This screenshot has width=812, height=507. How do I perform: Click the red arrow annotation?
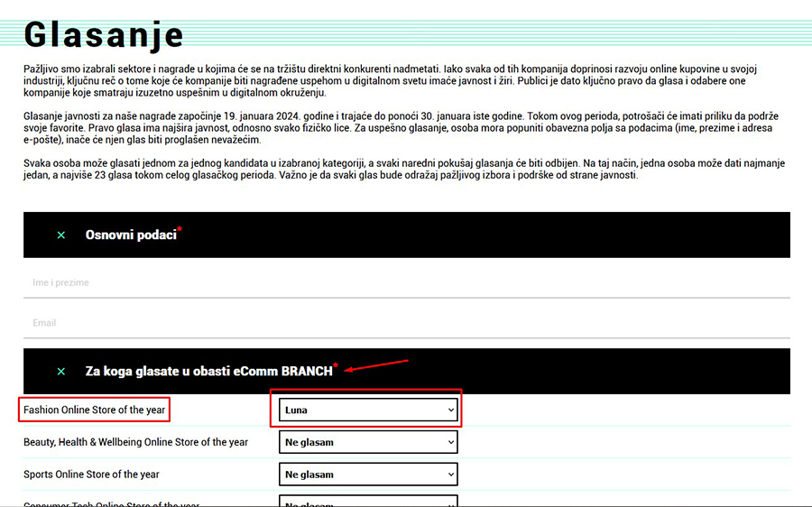pyautogui.click(x=376, y=364)
